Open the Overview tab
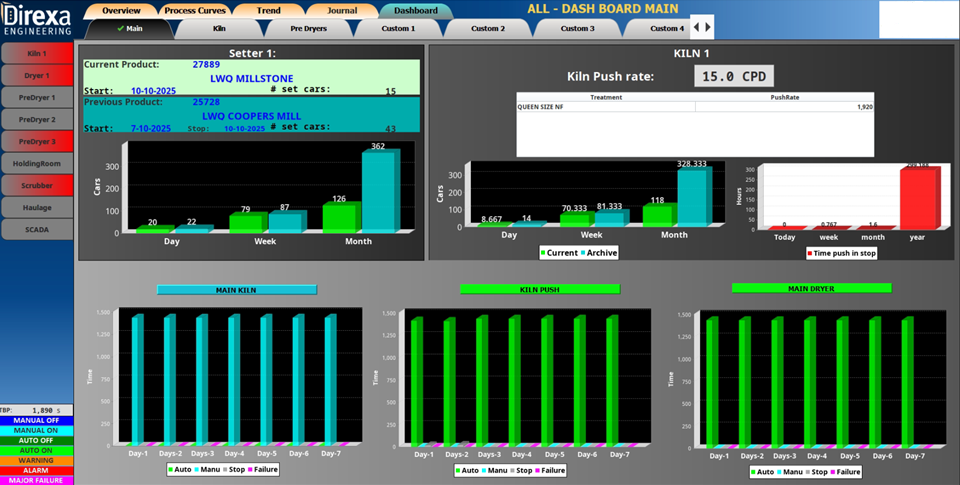Screen dimensions: 960x485 pos(121,10)
